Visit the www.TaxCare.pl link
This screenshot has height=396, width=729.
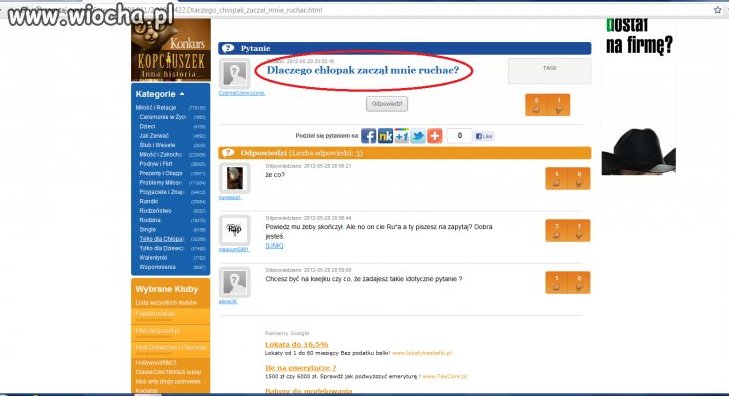tap(444, 376)
